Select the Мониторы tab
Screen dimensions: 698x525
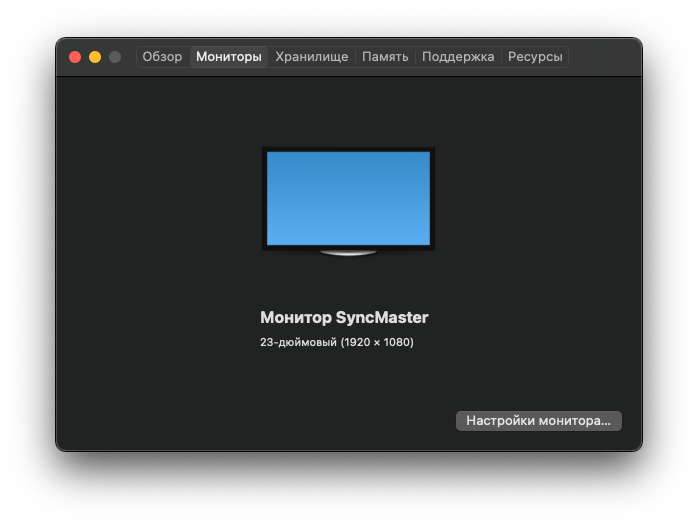[229, 57]
